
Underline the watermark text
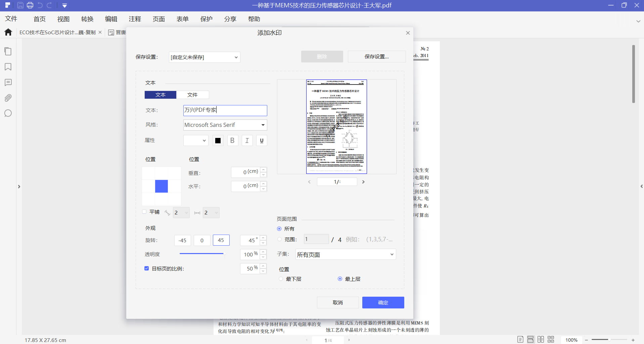tap(262, 140)
